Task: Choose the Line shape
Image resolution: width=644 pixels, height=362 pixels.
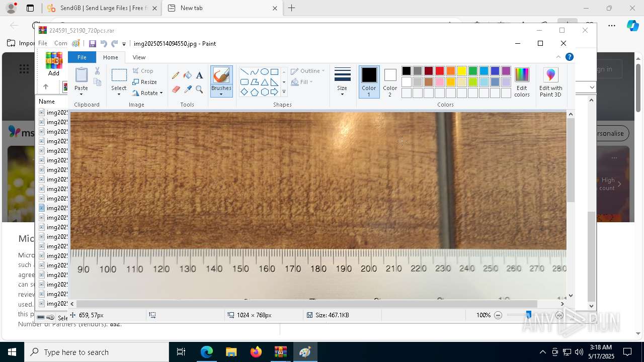Action: point(244,72)
